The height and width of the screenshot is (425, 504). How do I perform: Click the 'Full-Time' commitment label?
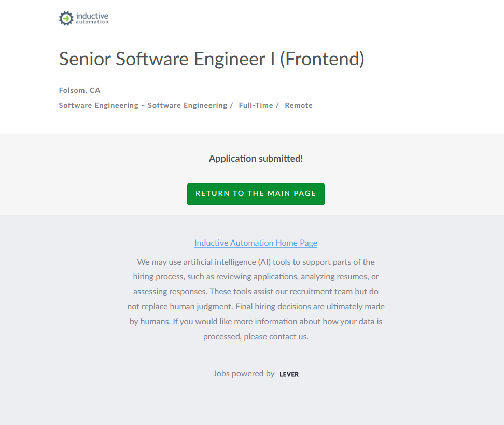pos(256,105)
